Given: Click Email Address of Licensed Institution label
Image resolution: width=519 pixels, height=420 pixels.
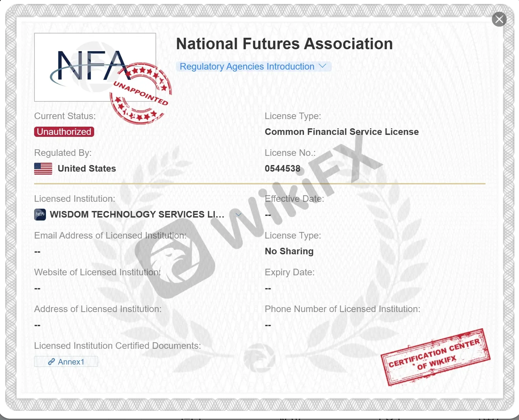Looking at the screenshot, I should click(x=110, y=236).
